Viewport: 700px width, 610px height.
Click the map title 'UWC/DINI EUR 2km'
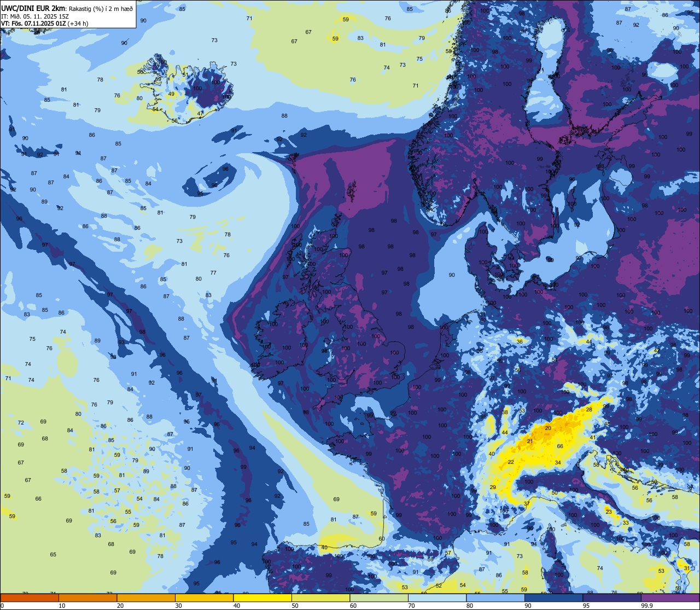click(x=33, y=8)
